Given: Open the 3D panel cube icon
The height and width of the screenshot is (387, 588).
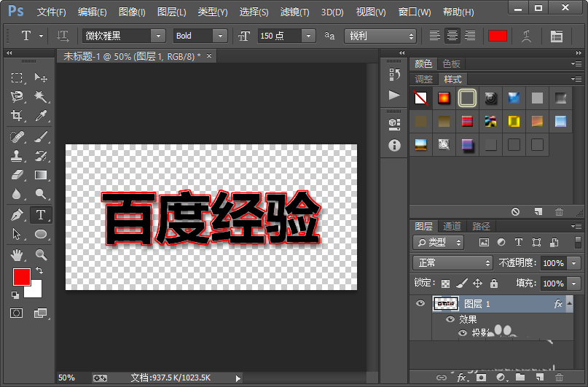Looking at the screenshot, I should 394,124.
